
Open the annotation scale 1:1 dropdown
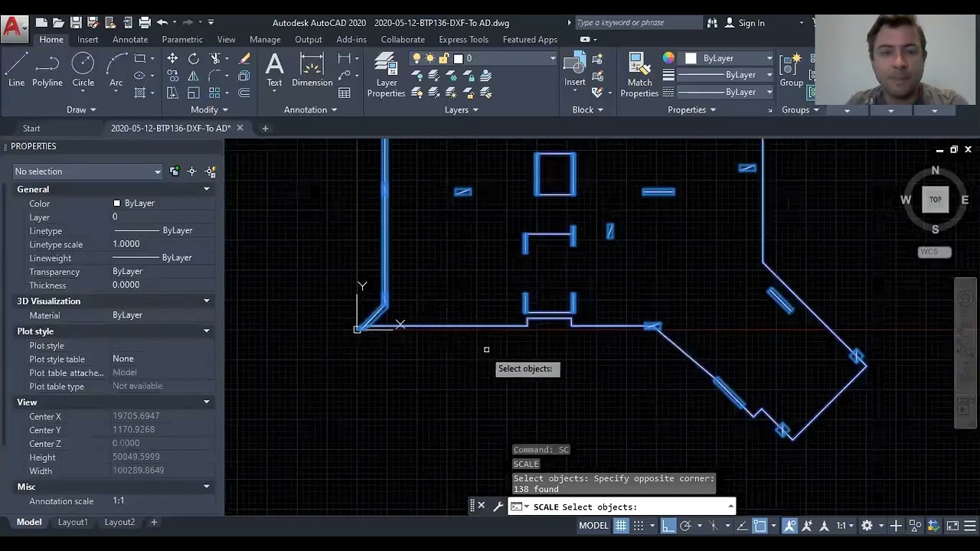point(844,526)
